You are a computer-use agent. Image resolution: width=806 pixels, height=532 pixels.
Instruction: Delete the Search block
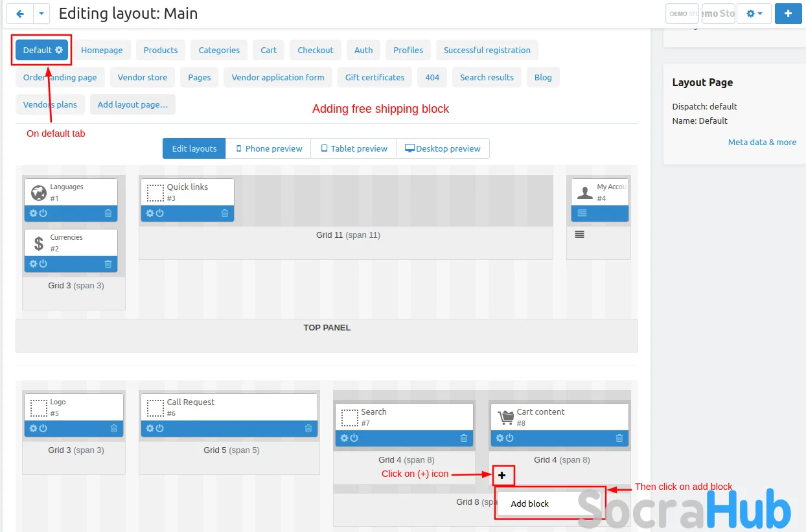coord(464,438)
